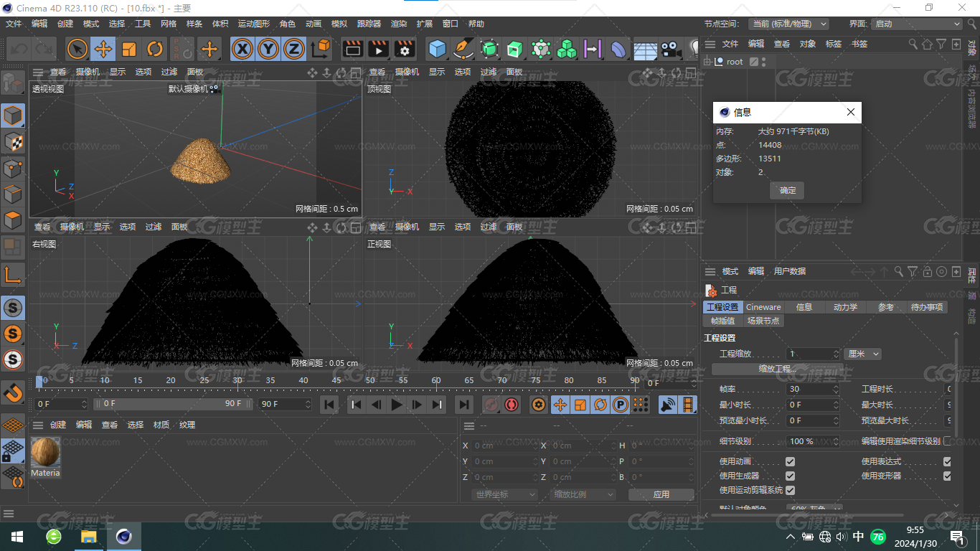Add a Floor environment object icon
980x551 pixels.
click(645, 49)
